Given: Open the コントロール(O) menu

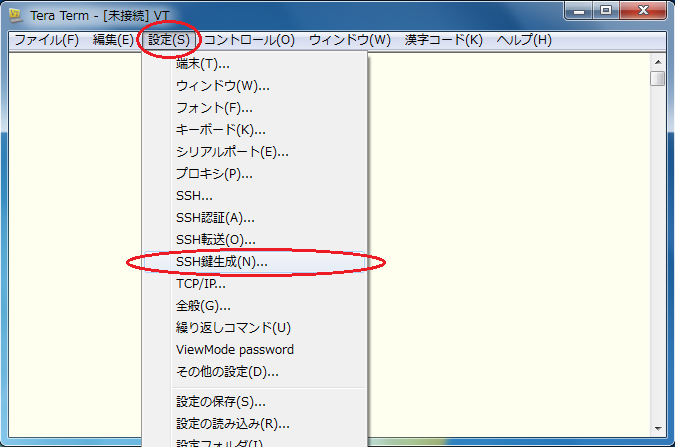Looking at the screenshot, I should click(x=249, y=40).
